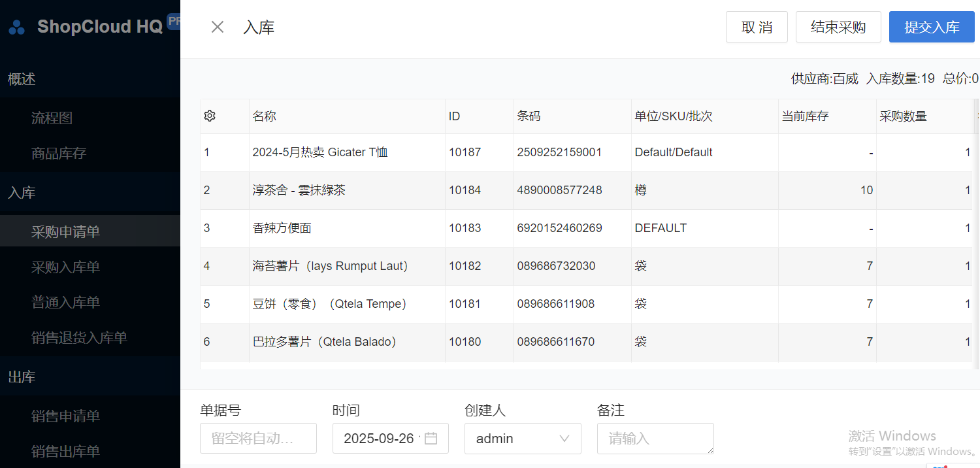
Task: Select row 香辣方便面
Action: [x=586, y=228]
